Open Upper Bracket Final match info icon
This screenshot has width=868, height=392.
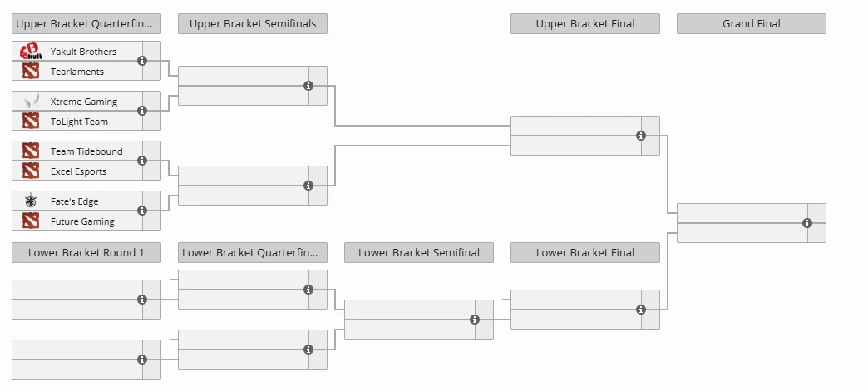coord(641,136)
